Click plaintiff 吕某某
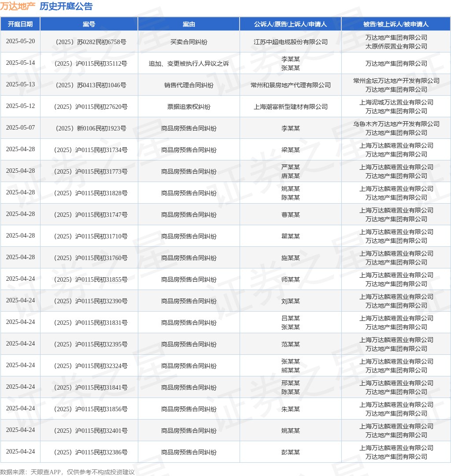 (x=291, y=318)
